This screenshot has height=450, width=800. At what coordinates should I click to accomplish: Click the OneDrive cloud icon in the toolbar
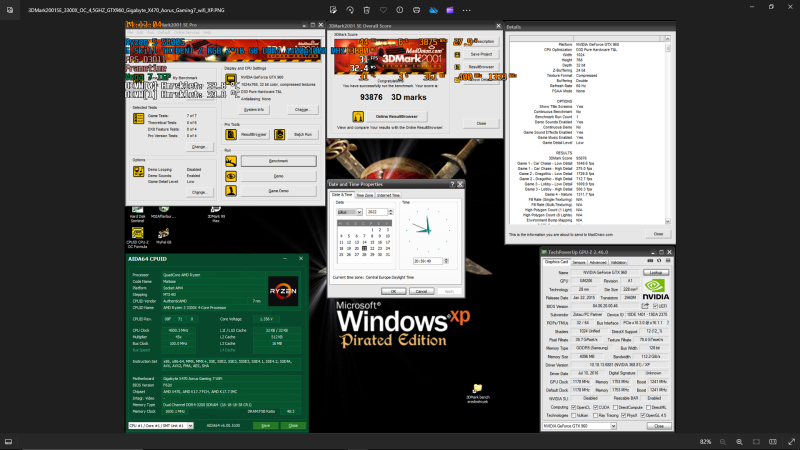pyautogui.click(x=433, y=10)
